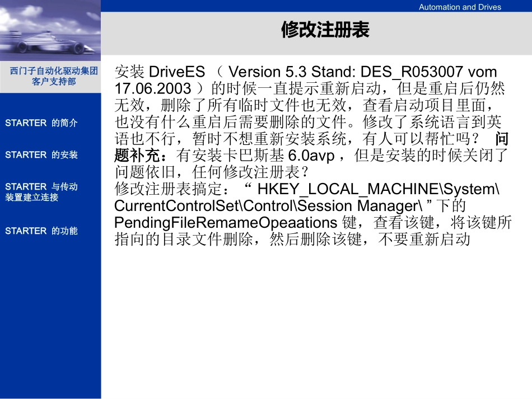
Task: Click the '西门子自动化驱动集团 客户支持部' label
Action: tap(54, 76)
